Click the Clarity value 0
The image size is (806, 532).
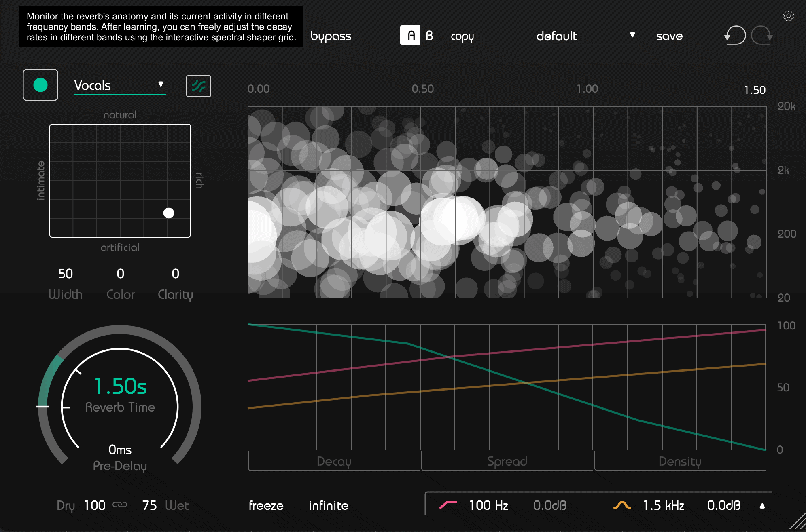(175, 274)
